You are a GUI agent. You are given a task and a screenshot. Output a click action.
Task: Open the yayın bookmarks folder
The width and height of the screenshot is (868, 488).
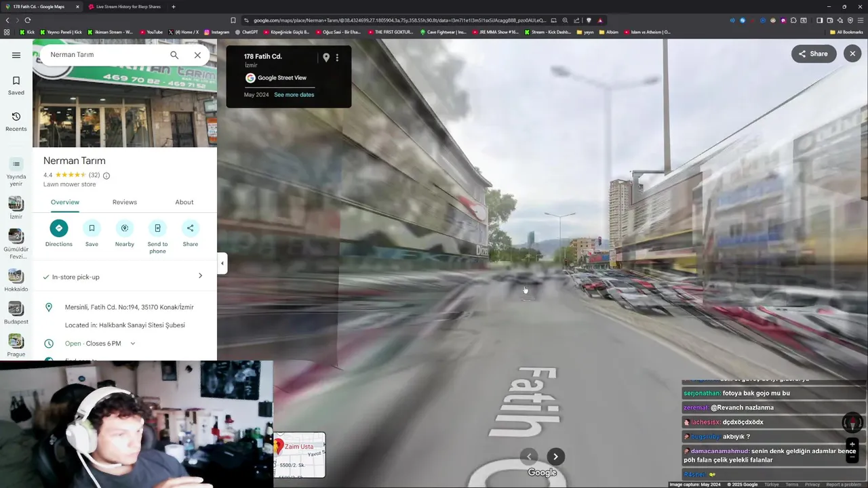pos(585,32)
